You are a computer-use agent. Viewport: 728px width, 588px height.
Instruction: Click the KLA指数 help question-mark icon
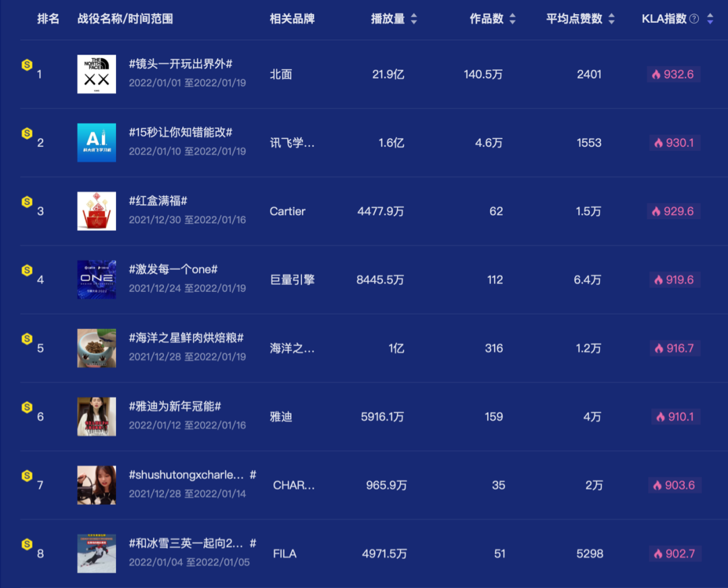pos(694,19)
